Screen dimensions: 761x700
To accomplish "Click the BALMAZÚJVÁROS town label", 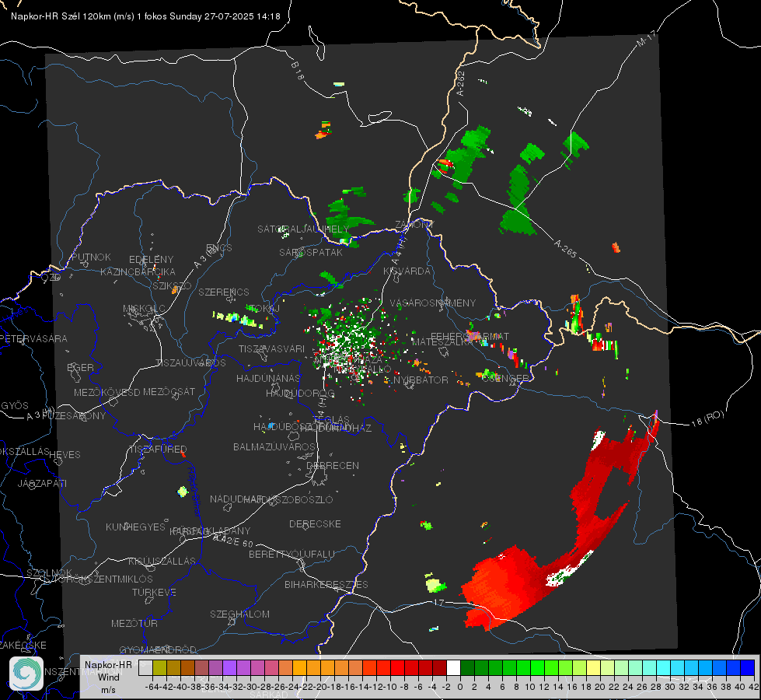I will pyautogui.click(x=274, y=446).
